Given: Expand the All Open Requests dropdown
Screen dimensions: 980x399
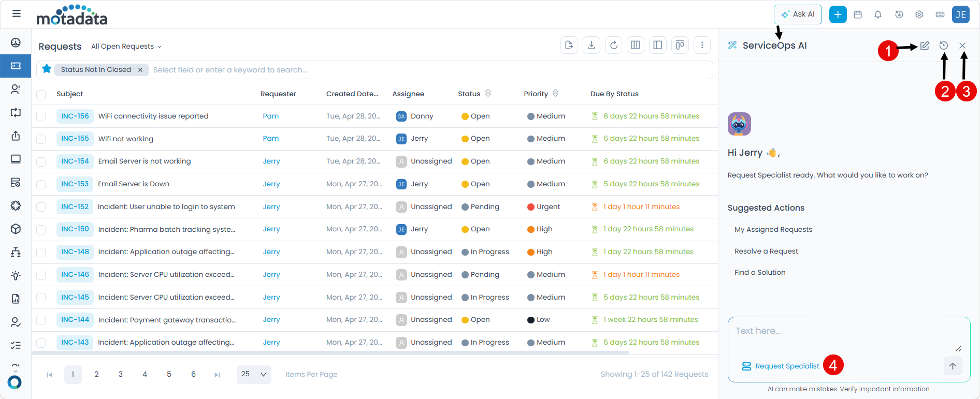Looking at the screenshot, I should tap(126, 47).
